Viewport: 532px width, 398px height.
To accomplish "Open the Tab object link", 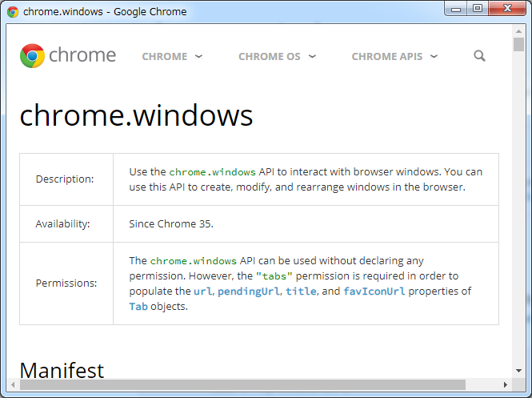I will [x=138, y=307].
